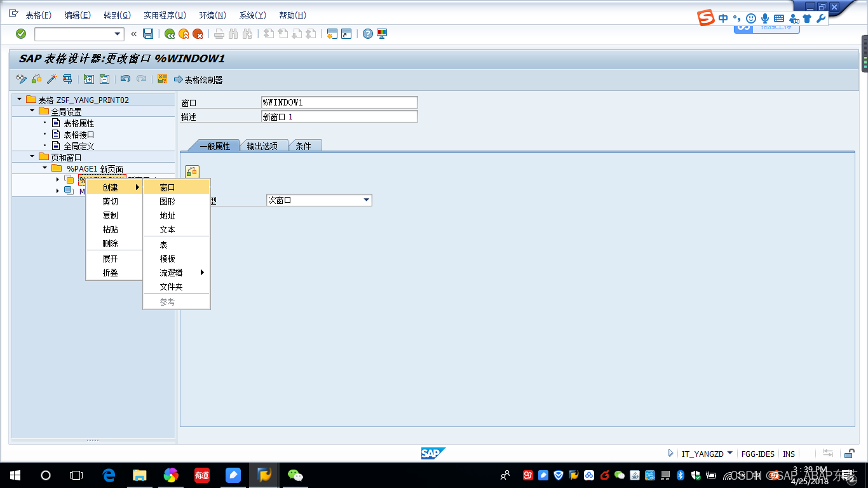Open the window type dropdown showing 次窗口

[x=366, y=200]
